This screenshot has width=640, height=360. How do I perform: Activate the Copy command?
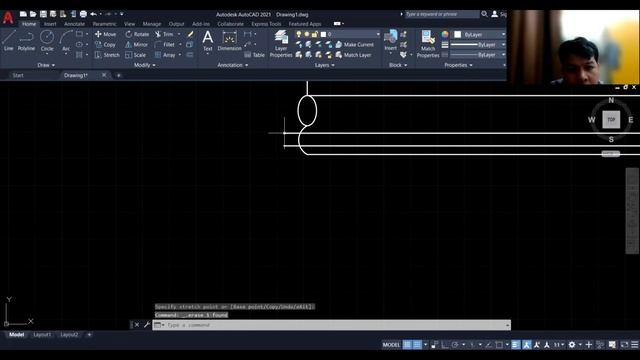pos(105,44)
